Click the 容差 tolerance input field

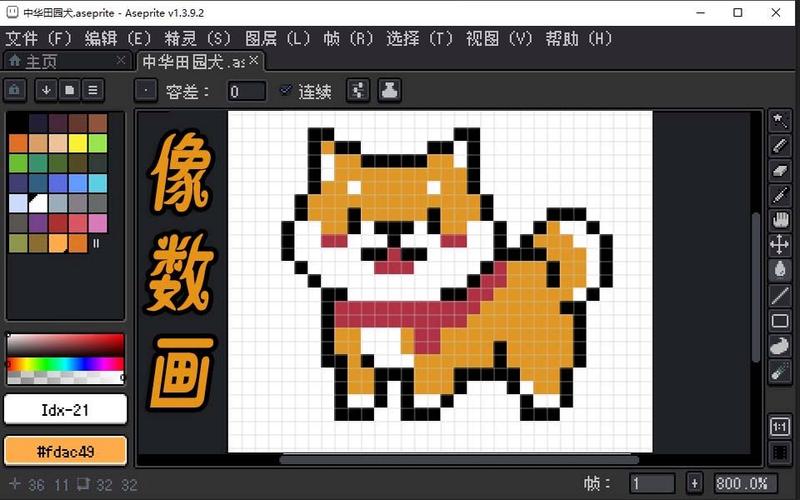click(246, 91)
